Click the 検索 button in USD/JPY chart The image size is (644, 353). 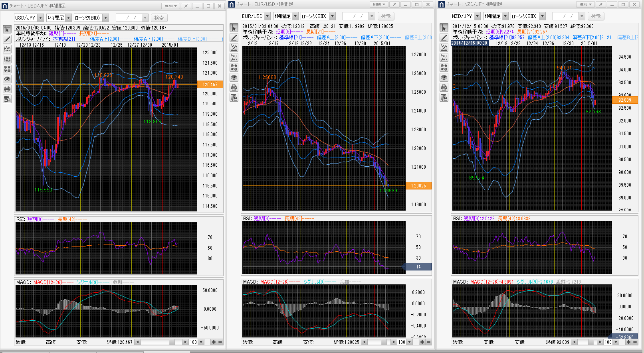159,18
